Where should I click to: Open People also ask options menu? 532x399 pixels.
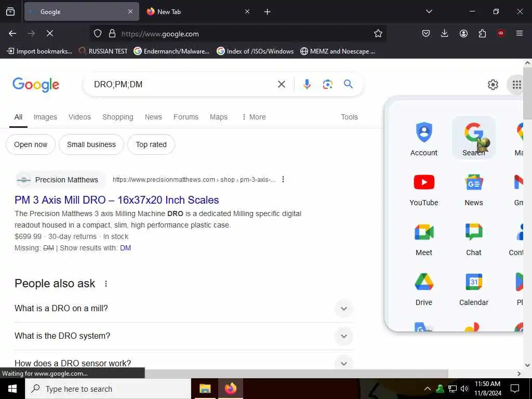pos(106,284)
